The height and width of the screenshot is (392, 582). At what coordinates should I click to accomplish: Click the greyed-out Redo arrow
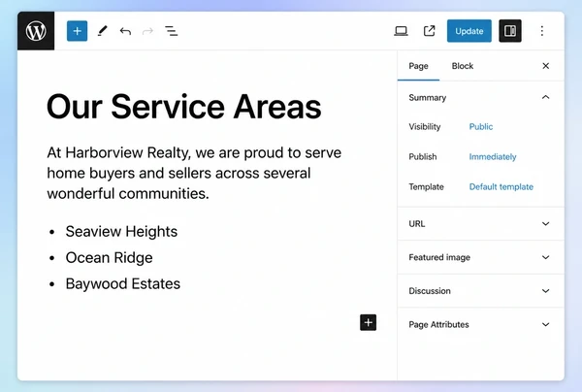point(147,31)
